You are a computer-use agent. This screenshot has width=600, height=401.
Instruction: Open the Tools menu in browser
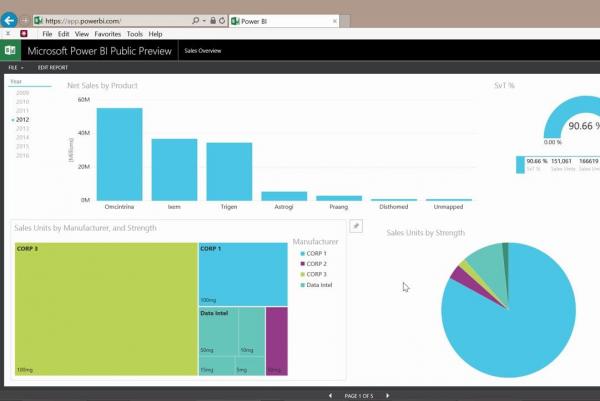134,34
